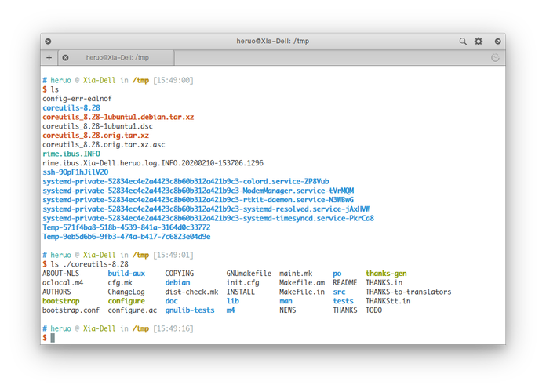Click Temp-571f4ba8 directory entry
The image size is (546, 392).
click(126, 227)
